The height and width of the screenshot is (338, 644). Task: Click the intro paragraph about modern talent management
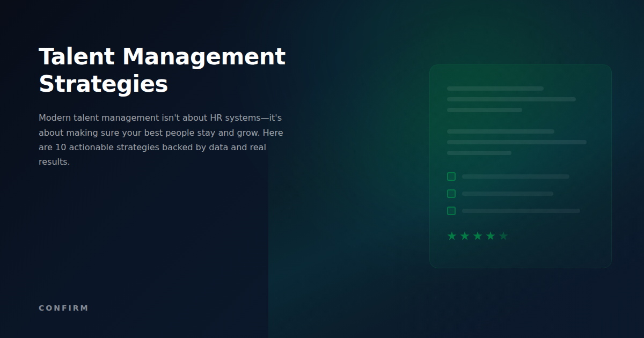(160, 139)
